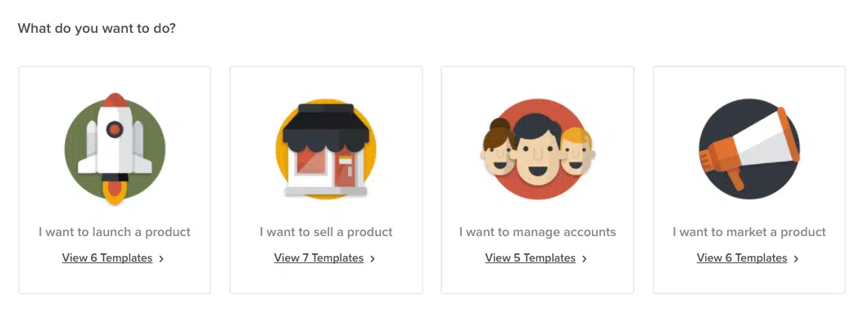The height and width of the screenshot is (328, 868).
Task: Select the "I want to sell a product" label
Action: click(x=326, y=232)
